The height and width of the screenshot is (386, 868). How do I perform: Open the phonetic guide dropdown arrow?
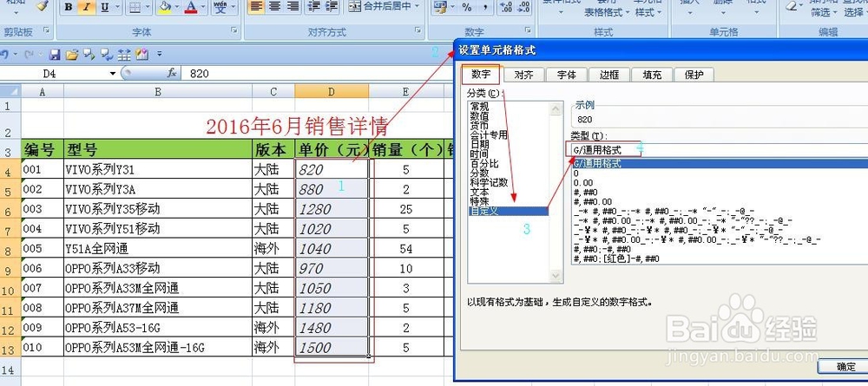point(233,7)
